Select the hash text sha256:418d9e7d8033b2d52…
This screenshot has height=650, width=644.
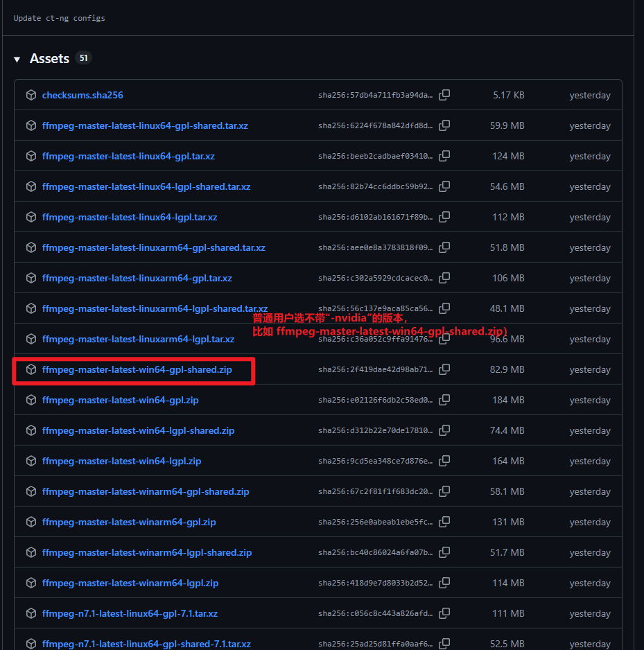pos(375,583)
